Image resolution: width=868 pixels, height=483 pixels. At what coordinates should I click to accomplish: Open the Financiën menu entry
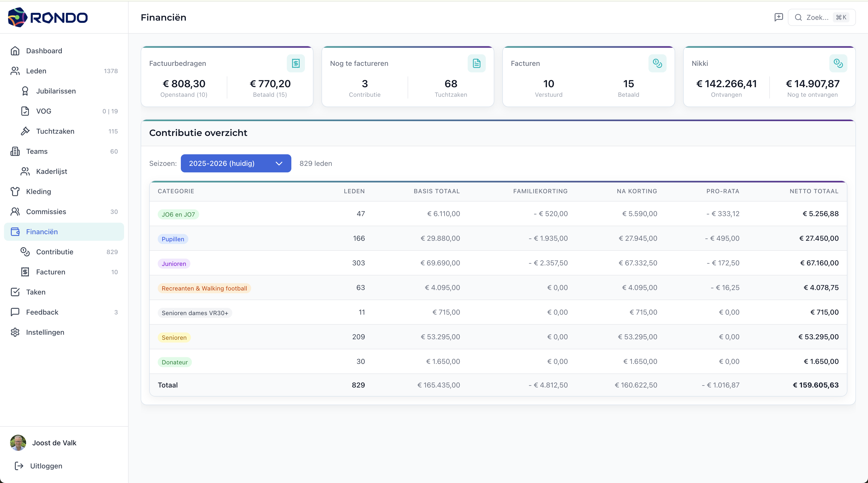[42, 231]
